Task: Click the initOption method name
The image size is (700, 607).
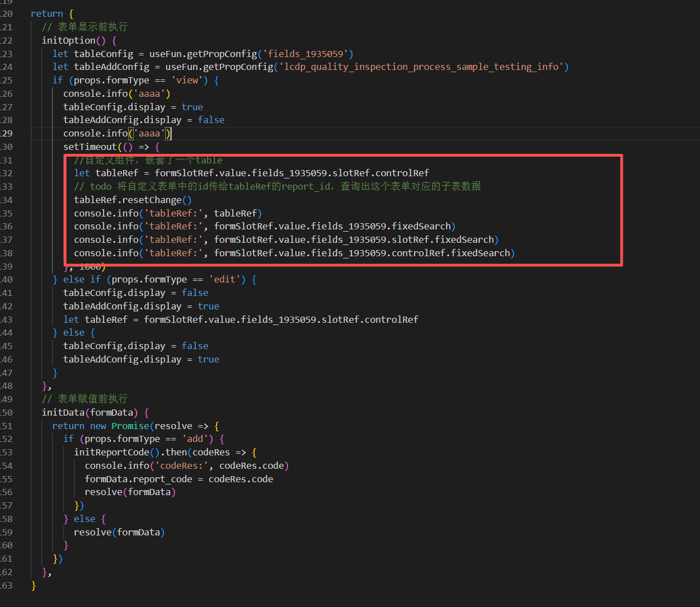Action: 68,40
